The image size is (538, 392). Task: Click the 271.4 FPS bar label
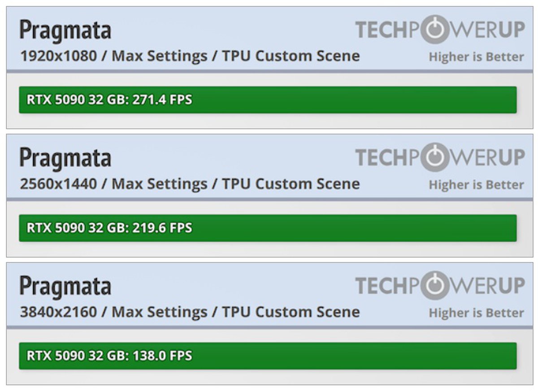tap(109, 100)
